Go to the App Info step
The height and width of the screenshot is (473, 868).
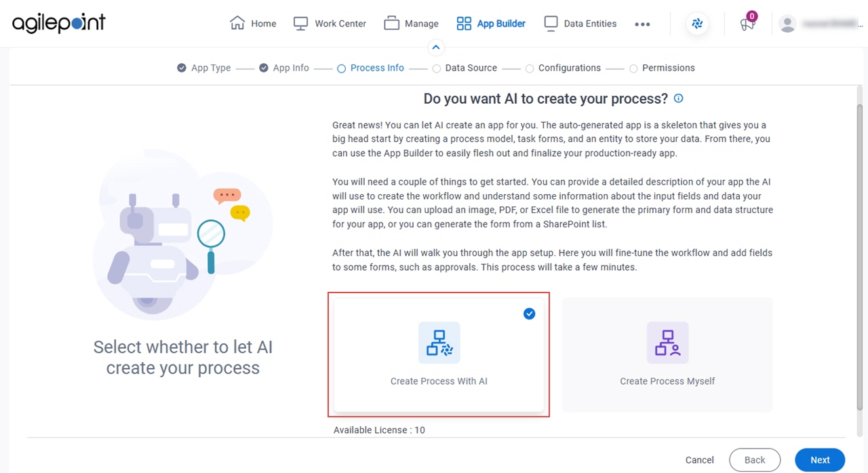click(291, 68)
